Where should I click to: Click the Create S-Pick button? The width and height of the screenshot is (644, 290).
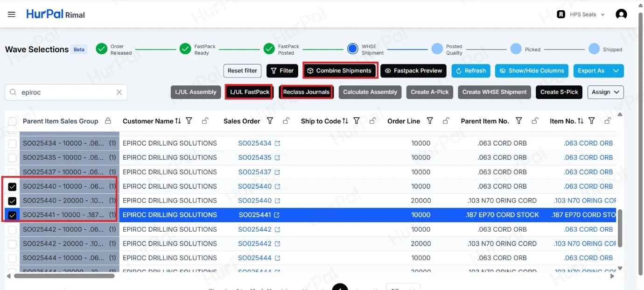tap(559, 92)
